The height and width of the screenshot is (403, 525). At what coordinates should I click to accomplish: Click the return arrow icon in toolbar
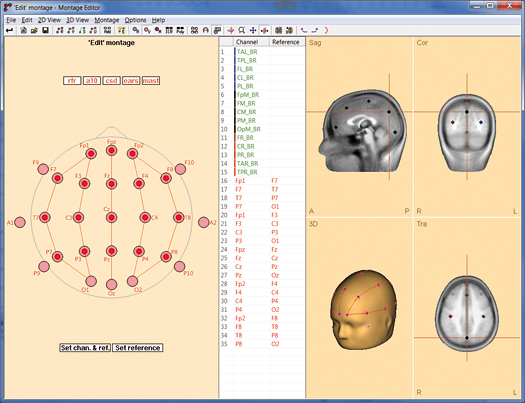coord(9,30)
